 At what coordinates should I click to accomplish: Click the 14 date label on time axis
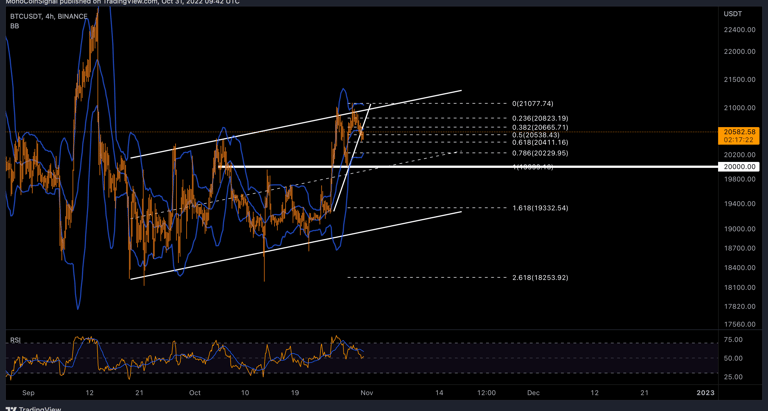(440, 393)
